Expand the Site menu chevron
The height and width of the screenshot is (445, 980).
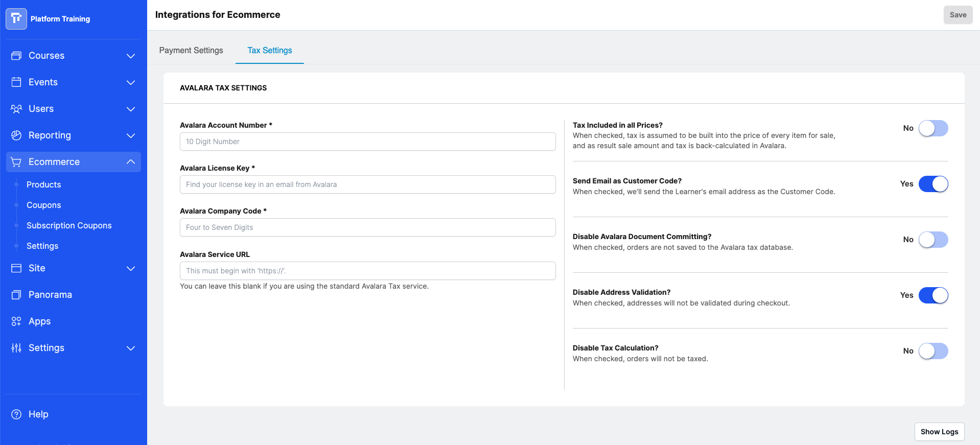(131, 268)
